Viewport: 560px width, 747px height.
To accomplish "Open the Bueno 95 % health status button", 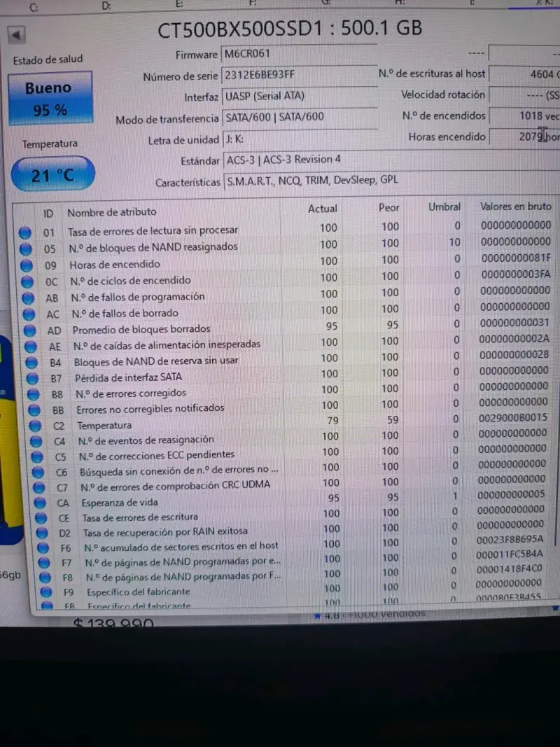I will pos(50,98).
